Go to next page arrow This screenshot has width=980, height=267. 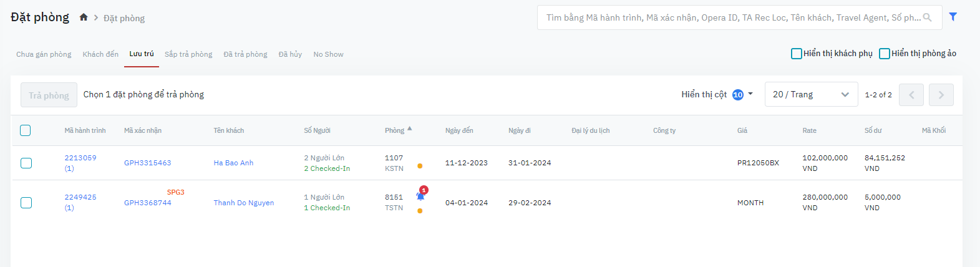pyautogui.click(x=941, y=95)
